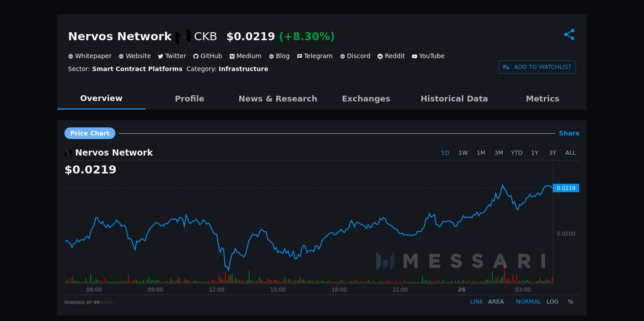644x321 pixels.
Task: Open the YouTube link
Action: (x=428, y=56)
